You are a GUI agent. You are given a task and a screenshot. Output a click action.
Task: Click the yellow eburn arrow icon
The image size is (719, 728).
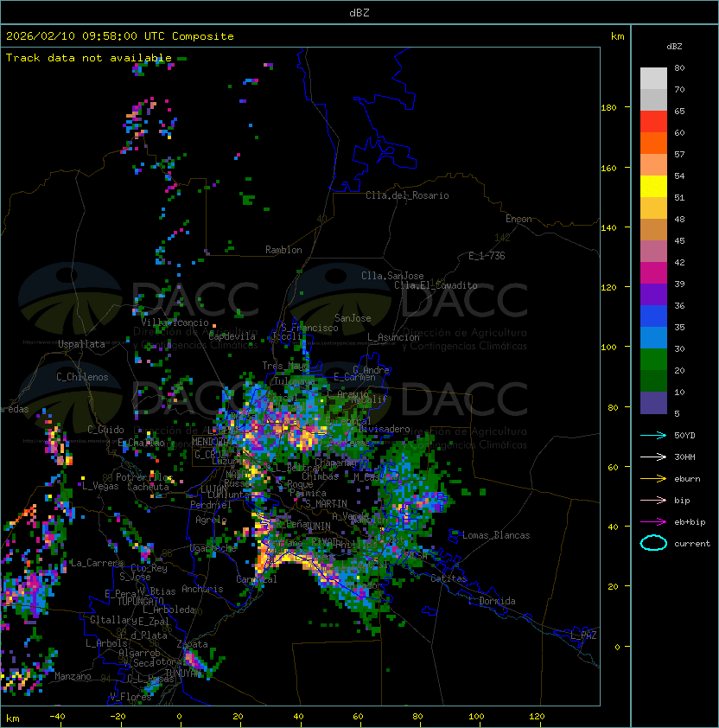(x=653, y=479)
